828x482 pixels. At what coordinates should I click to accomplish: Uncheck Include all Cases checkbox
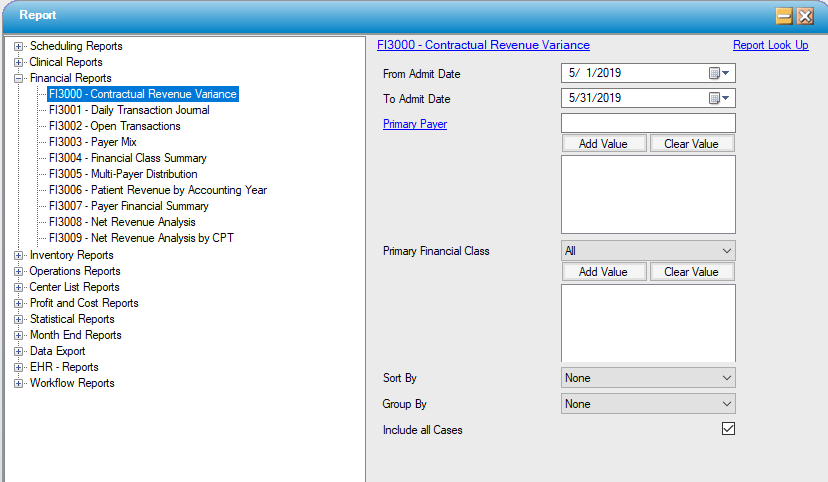728,429
